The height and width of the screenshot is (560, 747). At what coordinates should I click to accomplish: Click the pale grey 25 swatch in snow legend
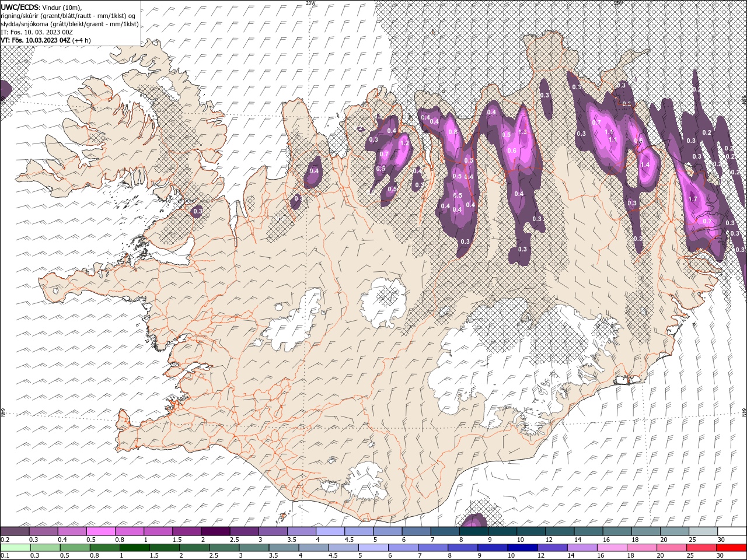tap(702, 531)
